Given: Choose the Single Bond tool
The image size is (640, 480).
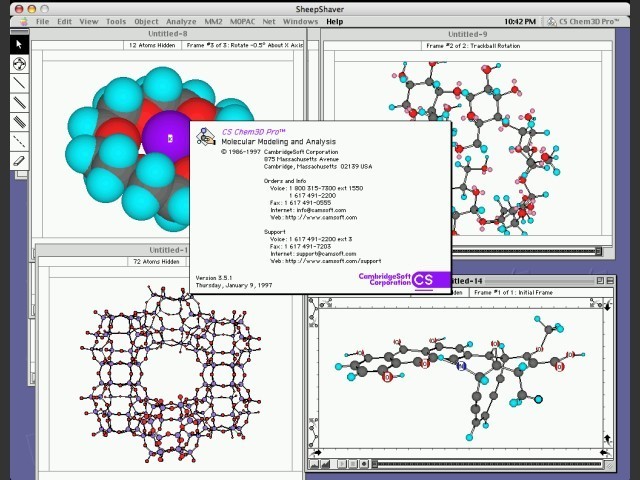Looking at the screenshot, I should (x=19, y=83).
